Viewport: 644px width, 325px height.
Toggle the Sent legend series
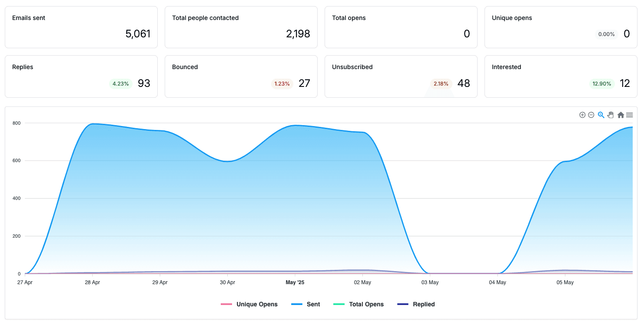point(305,304)
